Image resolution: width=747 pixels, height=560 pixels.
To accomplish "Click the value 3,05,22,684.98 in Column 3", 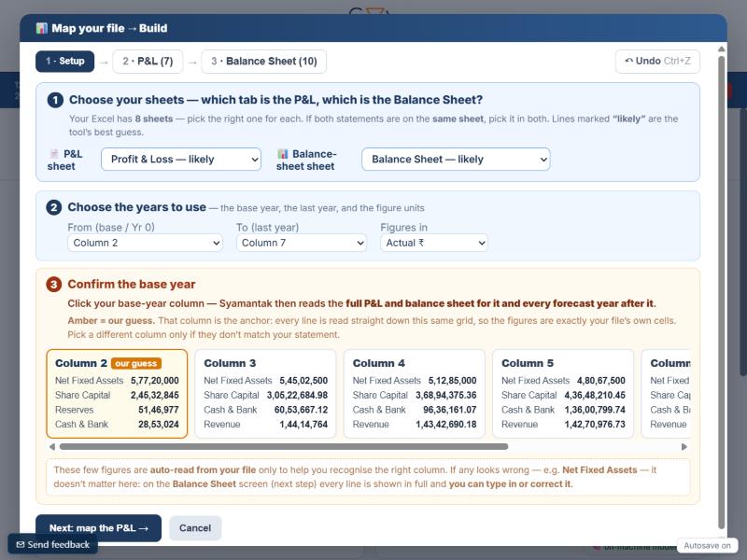I will pyautogui.click(x=297, y=395).
